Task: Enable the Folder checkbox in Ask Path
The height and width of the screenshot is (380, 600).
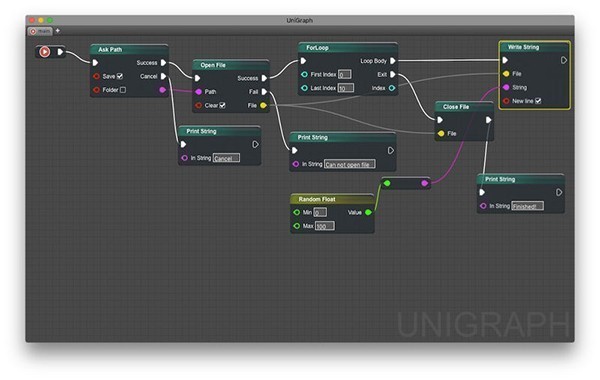Action: click(x=123, y=90)
